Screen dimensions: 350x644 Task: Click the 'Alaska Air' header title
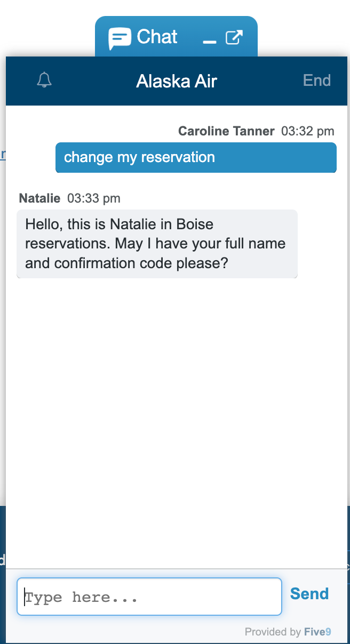[177, 81]
